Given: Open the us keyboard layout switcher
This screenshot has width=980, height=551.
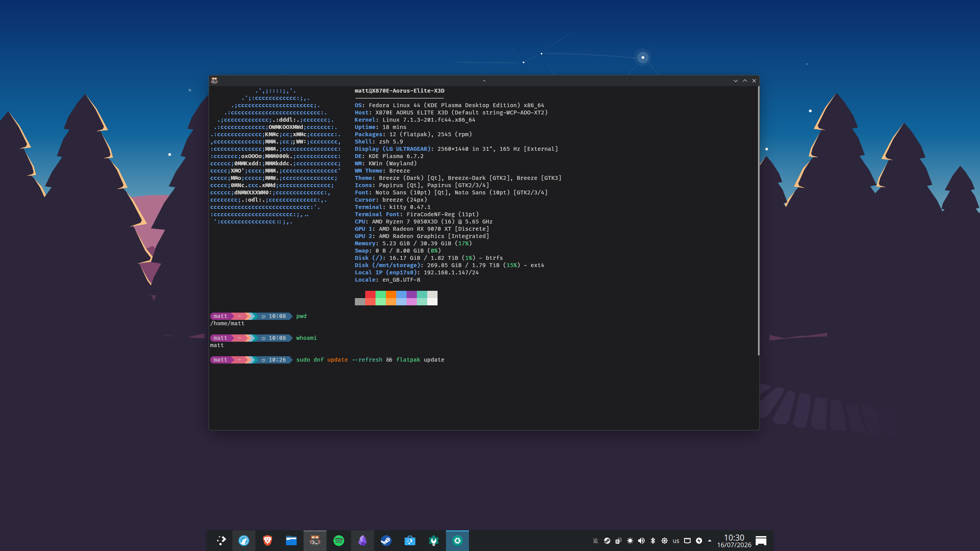Looking at the screenshot, I should pos(676,541).
